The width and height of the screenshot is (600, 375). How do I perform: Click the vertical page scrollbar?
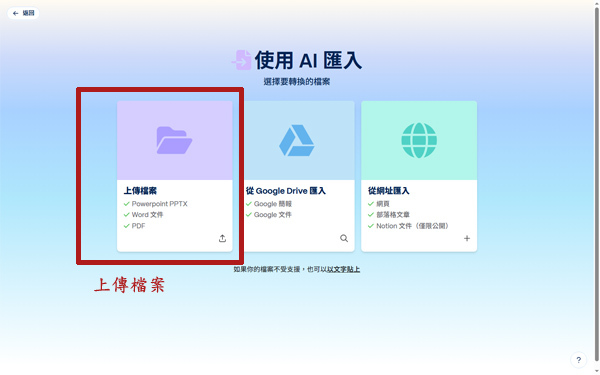[x=597, y=184]
